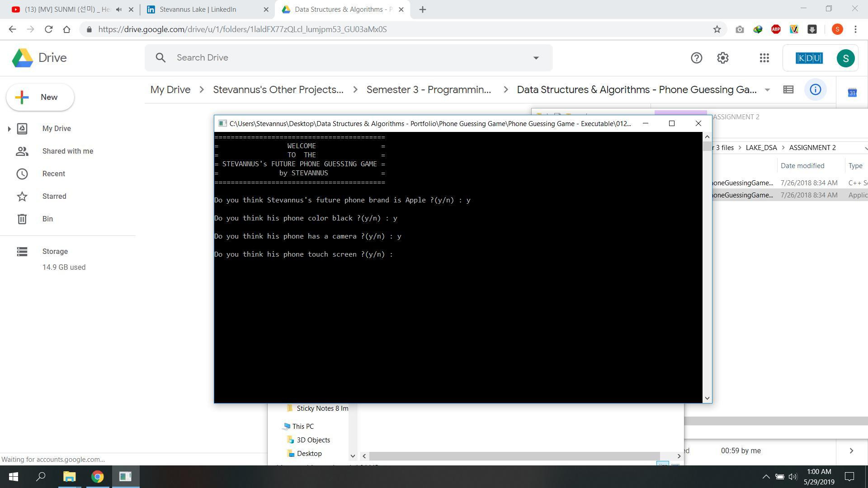Switch Drive to list layout view
The height and width of the screenshot is (488, 868).
tap(788, 89)
